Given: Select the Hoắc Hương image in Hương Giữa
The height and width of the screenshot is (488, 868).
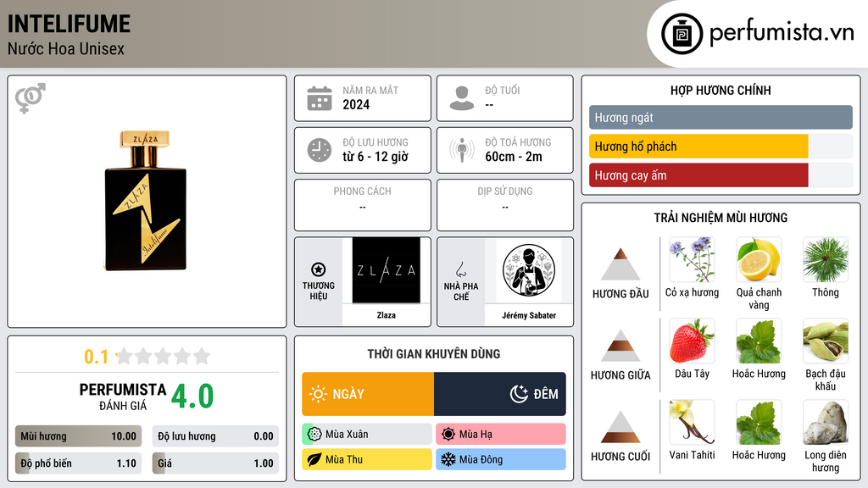Looking at the screenshot, I should pyautogui.click(x=759, y=341).
